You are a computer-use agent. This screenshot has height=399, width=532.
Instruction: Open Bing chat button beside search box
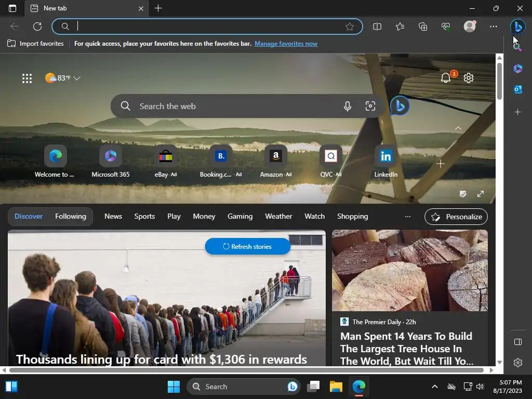click(x=400, y=106)
